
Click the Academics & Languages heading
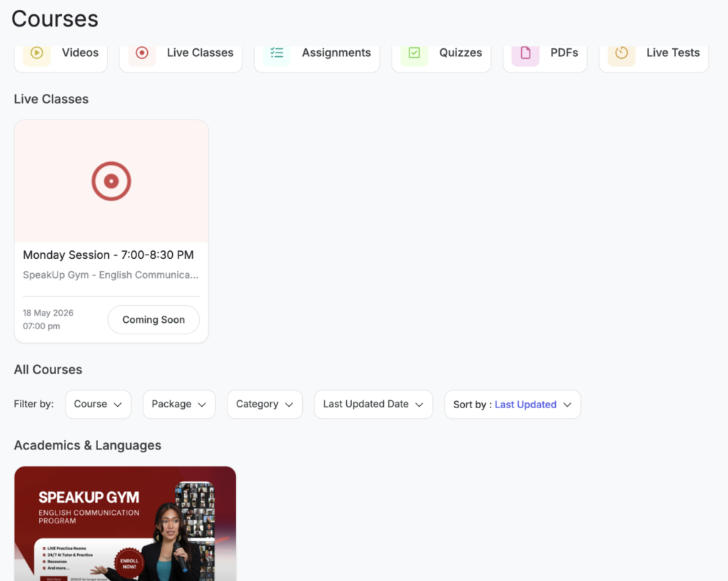[87, 445]
